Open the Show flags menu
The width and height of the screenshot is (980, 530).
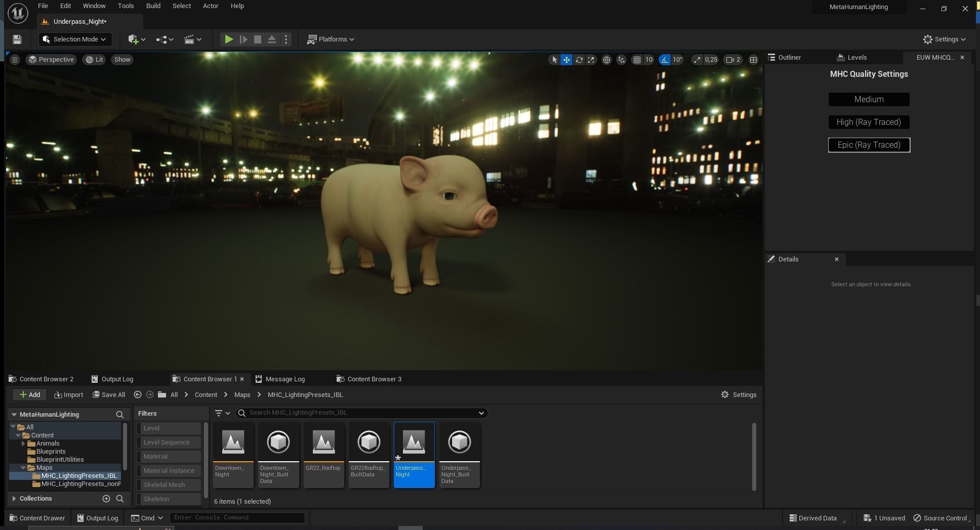click(122, 60)
